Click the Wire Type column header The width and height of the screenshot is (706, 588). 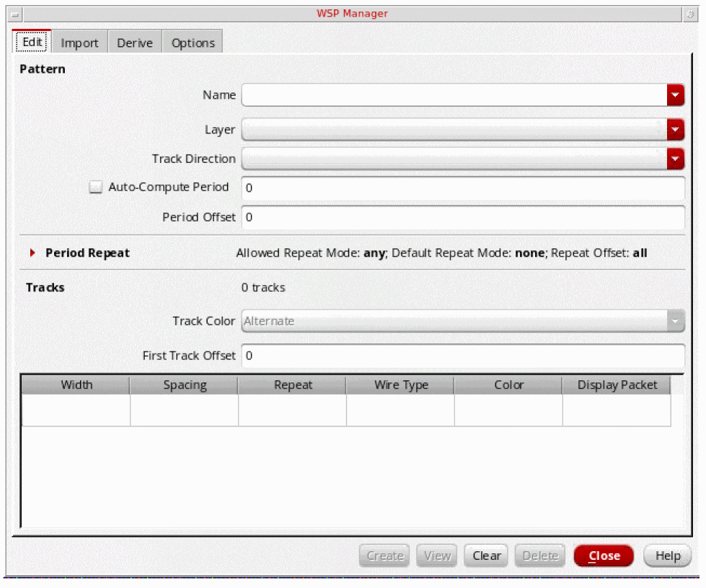400,385
